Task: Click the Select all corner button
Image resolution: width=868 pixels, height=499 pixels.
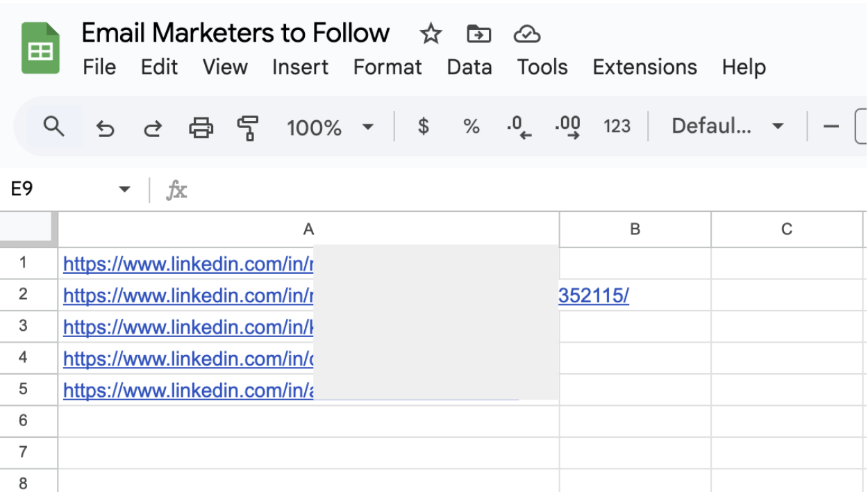Action: [x=28, y=229]
